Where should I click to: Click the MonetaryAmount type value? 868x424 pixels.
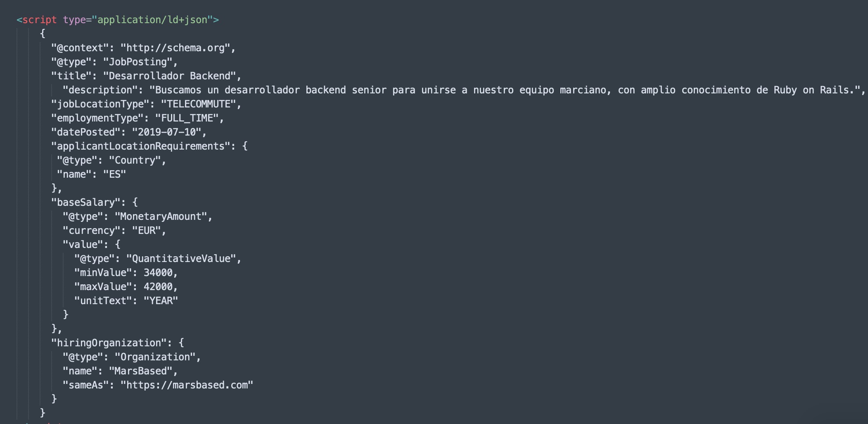(161, 217)
